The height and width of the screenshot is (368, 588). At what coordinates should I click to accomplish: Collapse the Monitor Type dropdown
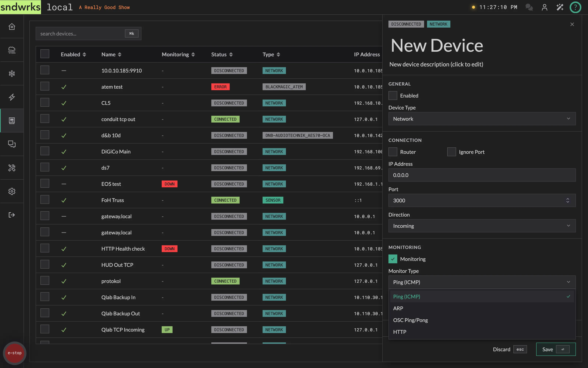click(482, 282)
